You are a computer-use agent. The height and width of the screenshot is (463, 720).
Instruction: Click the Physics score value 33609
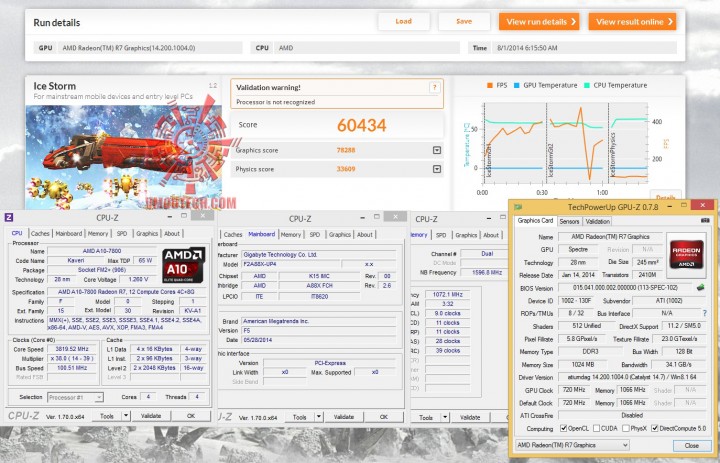(346, 169)
